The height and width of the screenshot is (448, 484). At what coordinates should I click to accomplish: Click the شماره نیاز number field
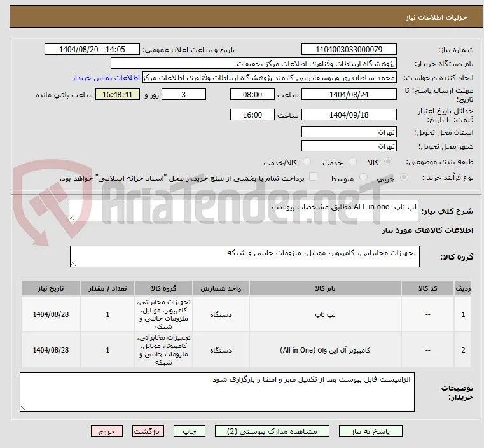pyautogui.click(x=349, y=50)
